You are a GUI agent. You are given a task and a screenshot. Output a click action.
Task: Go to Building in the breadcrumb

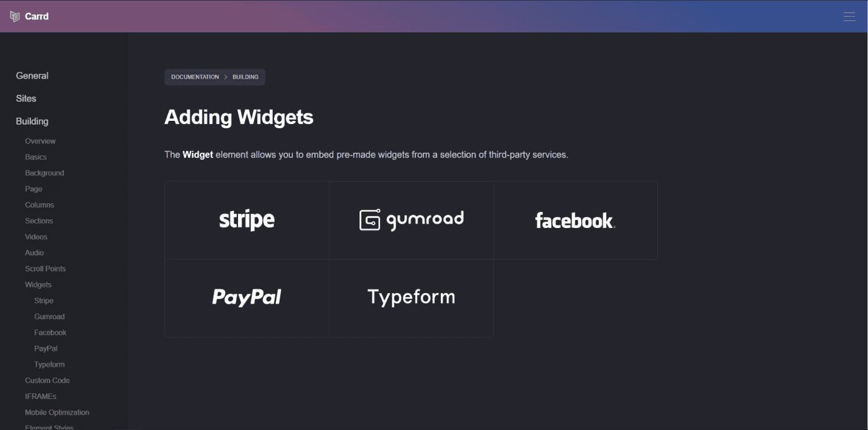coord(246,77)
